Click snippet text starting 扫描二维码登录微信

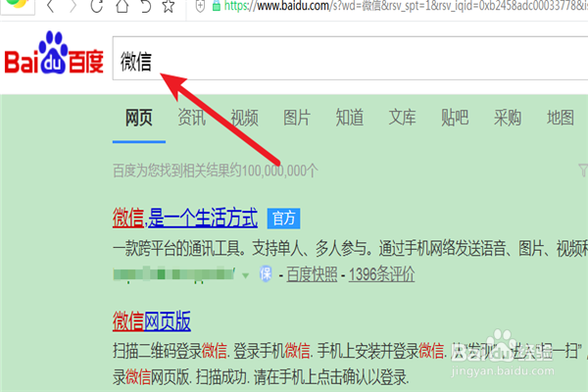(350, 351)
